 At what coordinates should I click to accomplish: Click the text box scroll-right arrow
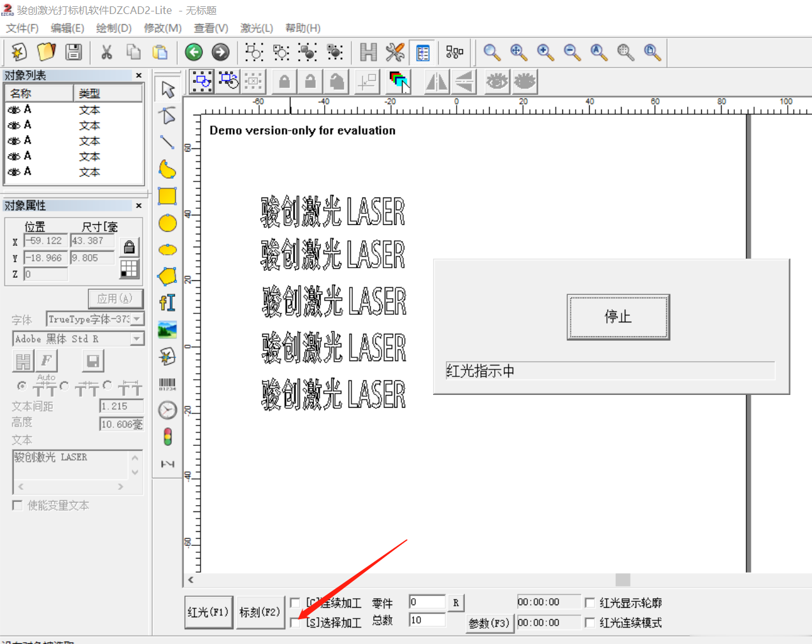point(120,487)
